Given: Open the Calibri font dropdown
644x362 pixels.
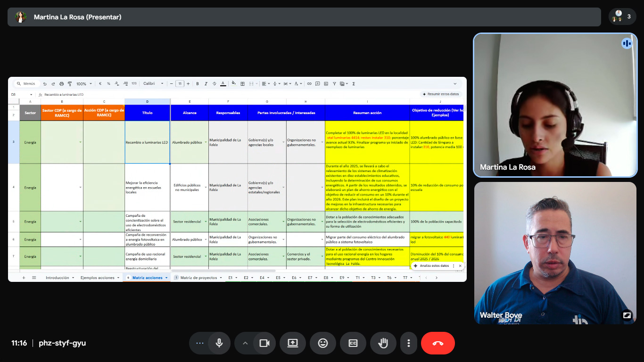Looking at the screenshot, I should click(x=154, y=84).
